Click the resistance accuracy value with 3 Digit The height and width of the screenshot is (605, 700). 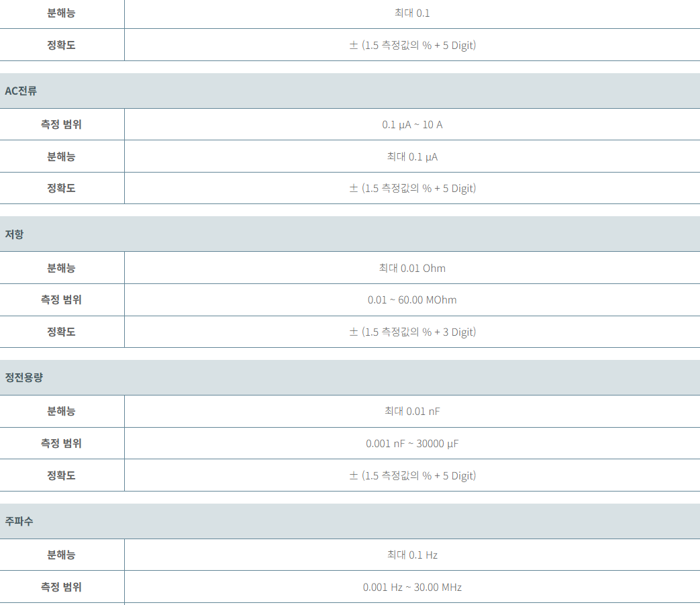coord(412,332)
